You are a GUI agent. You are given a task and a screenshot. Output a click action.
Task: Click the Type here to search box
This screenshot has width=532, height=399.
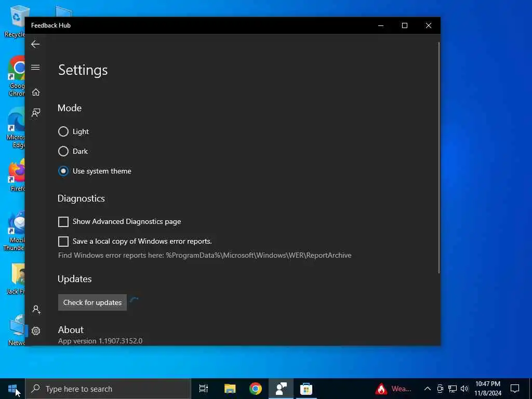[108, 389]
